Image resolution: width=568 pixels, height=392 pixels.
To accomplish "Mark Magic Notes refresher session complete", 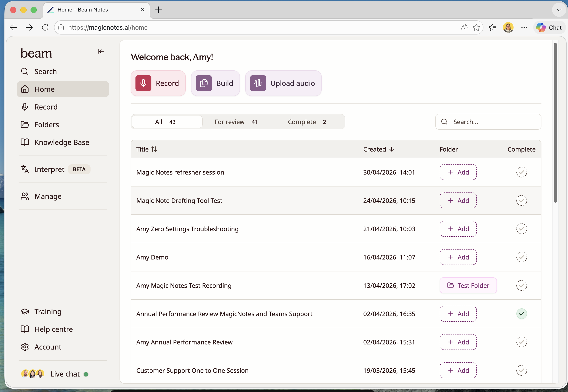I will click(522, 172).
